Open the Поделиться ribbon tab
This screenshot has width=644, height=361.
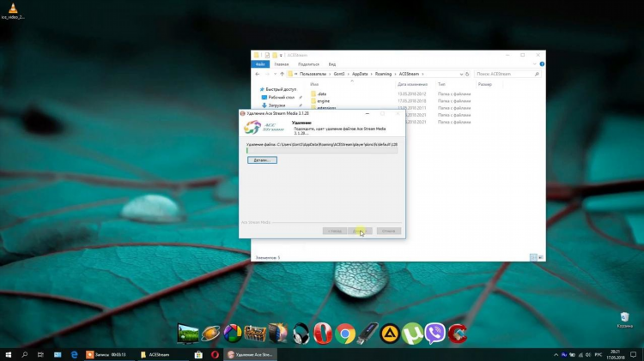[x=308, y=64]
